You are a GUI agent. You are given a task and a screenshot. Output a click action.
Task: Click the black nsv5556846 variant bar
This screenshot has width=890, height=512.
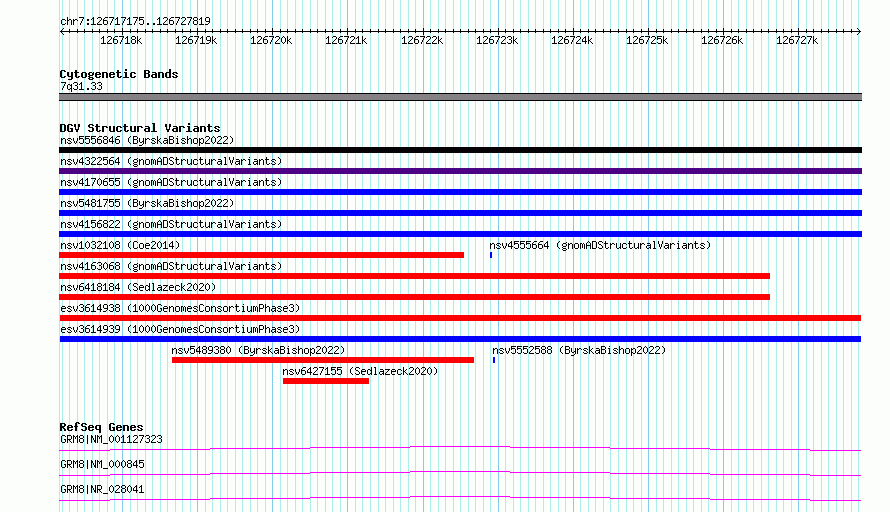point(460,150)
